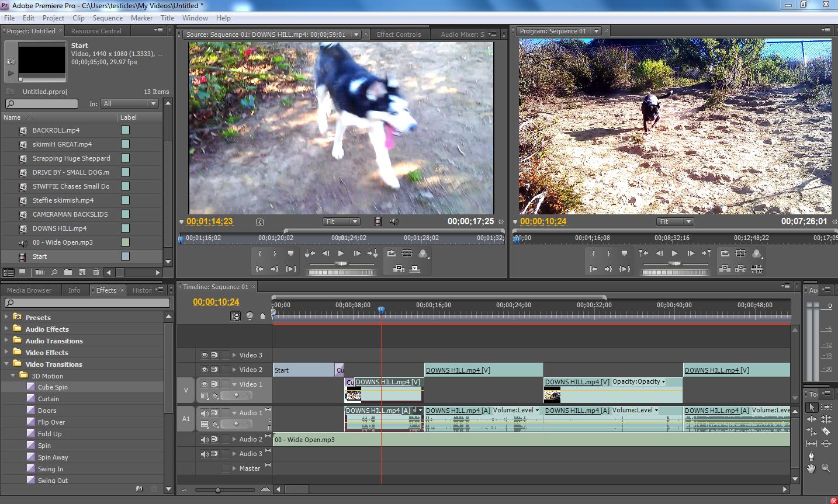Open Output settings in Source monitor
Image resolution: width=838 pixels, height=504 pixels.
(423, 253)
